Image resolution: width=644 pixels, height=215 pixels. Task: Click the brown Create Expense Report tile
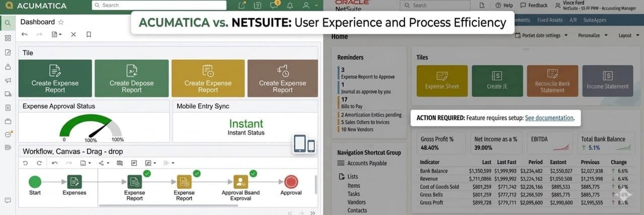pos(283,79)
